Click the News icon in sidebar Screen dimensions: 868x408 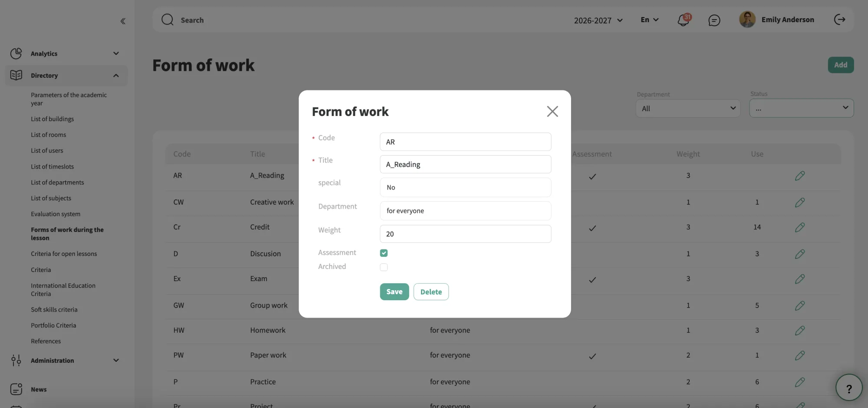coord(16,389)
